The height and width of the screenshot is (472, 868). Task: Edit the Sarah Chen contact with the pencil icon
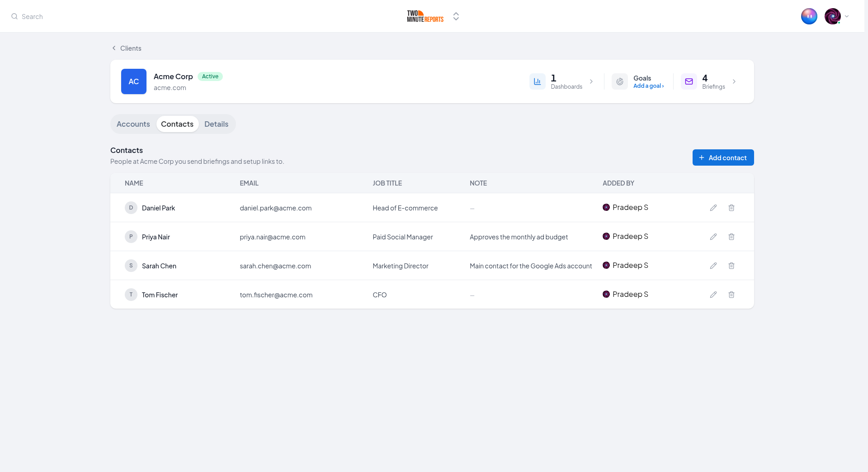713,266
